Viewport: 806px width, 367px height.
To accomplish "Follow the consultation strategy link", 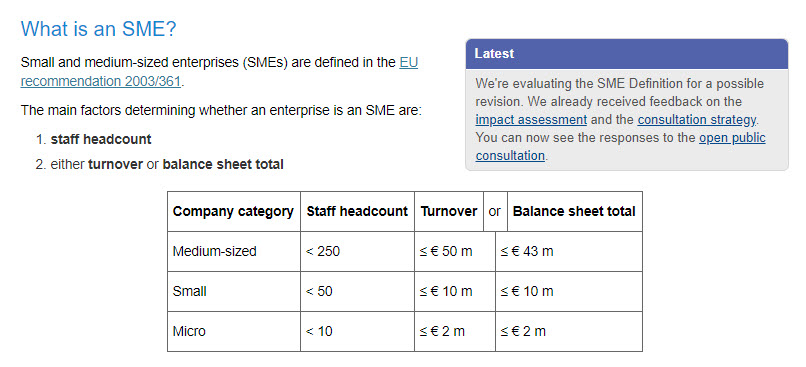I will 697,120.
